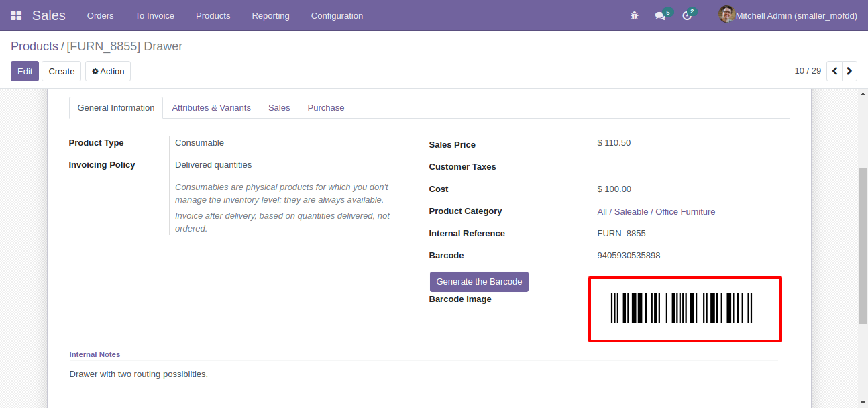This screenshot has height=408, width=868.
Task: Switch to the Purchase tab
Action: click(326, 107)
